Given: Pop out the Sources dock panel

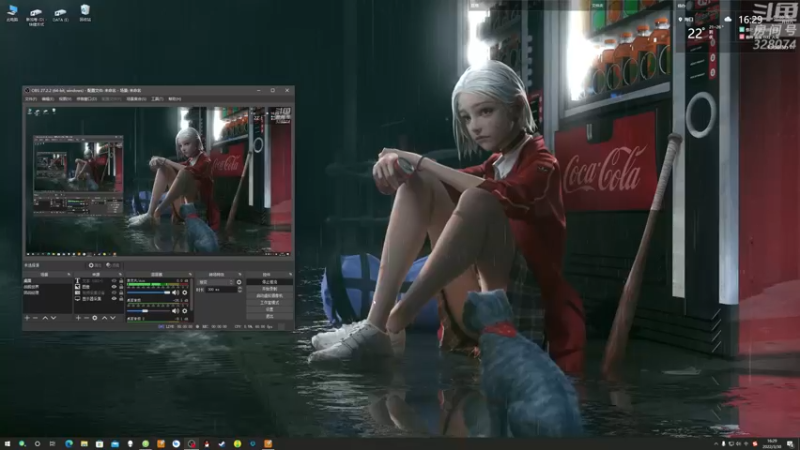Looking at the screenshot, I should [120, 274].
